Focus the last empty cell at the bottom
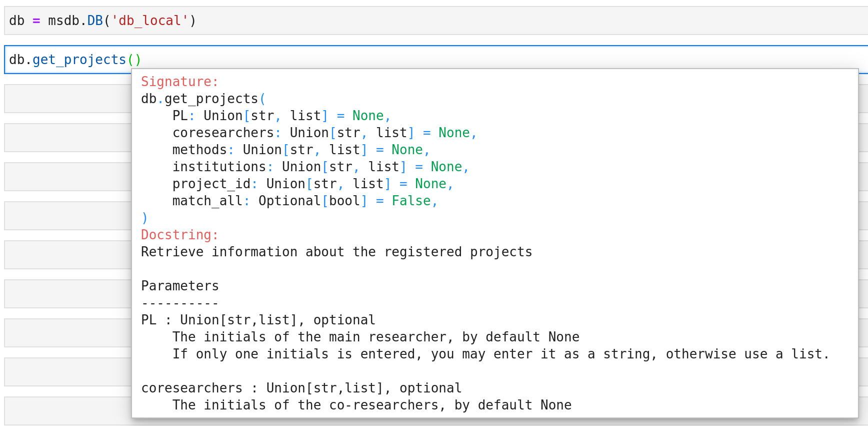The image size is (868, 426). click(x=67, y=410)
